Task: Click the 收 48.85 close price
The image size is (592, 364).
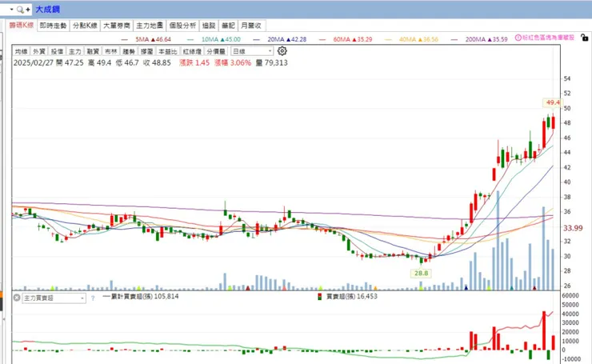Action: [x=157, y=62]
